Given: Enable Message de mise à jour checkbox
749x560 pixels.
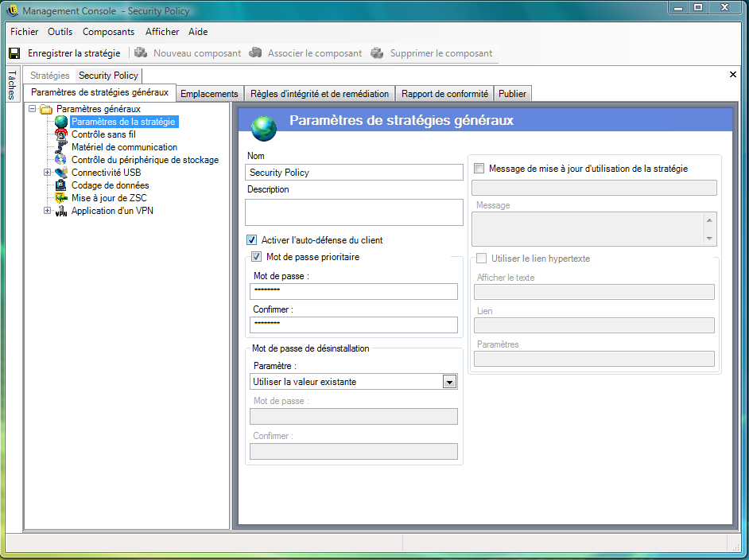Looking at the screenshot, I should [x=479, y=169].
